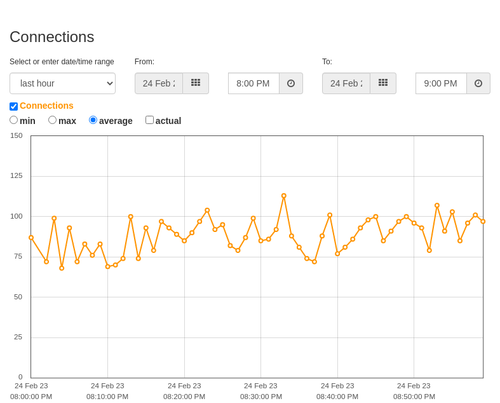Enable the actual checkbox

pos(150,120)
